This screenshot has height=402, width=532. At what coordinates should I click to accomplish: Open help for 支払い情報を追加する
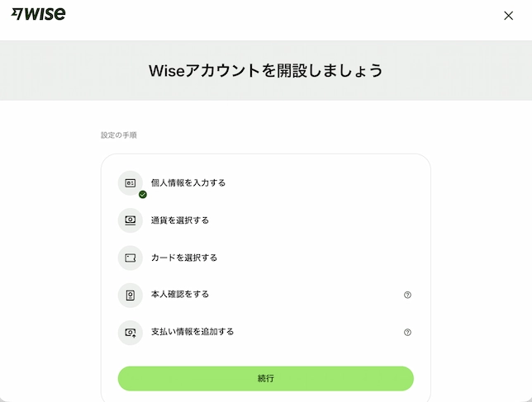(407, 333)
